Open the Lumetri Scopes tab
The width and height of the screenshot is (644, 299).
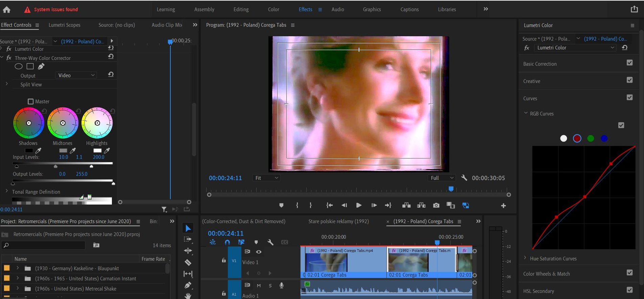65,25
